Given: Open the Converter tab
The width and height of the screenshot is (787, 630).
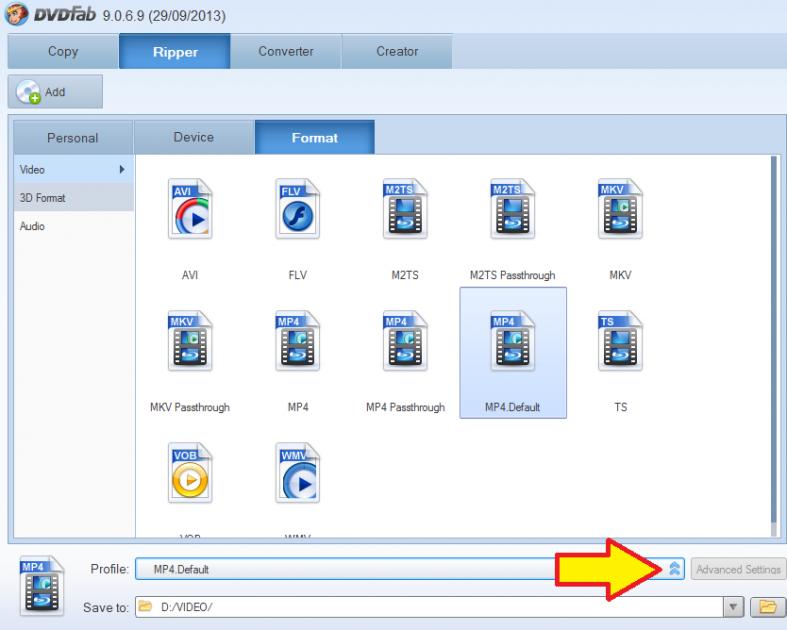Looking at the screenshot, I should click(x=286, y=51).
